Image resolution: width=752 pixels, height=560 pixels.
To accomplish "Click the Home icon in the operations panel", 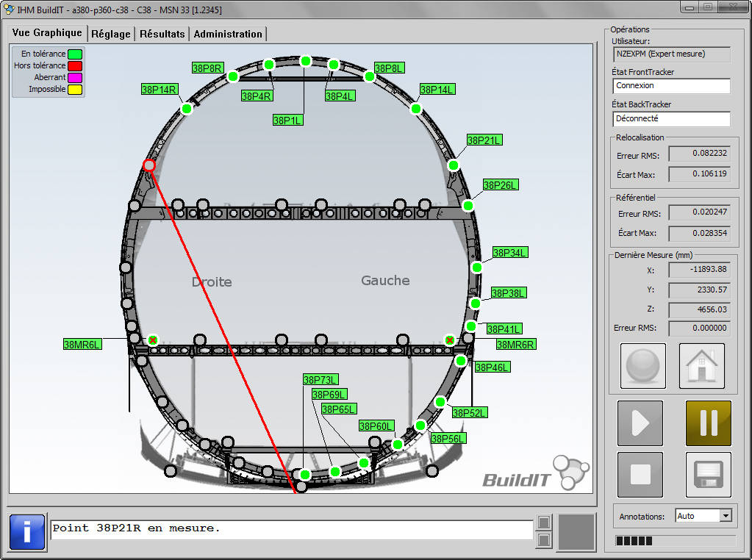I will 701,365.
